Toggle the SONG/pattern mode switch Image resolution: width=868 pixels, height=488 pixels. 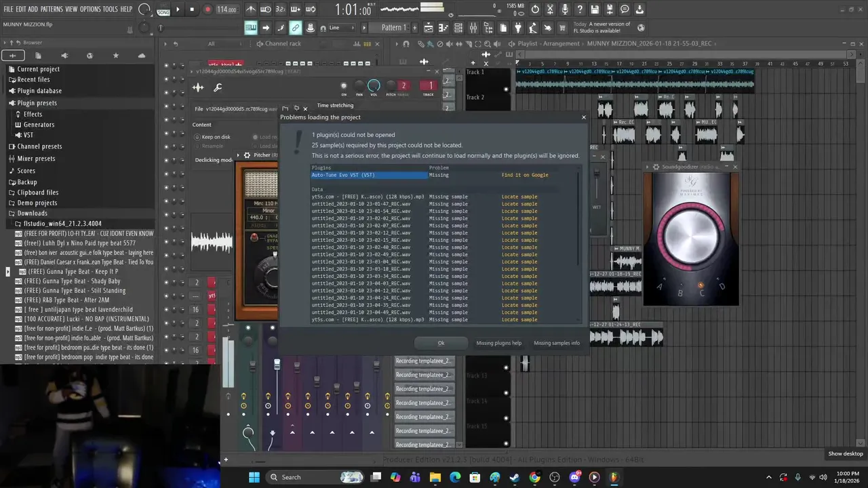point(163,9)
